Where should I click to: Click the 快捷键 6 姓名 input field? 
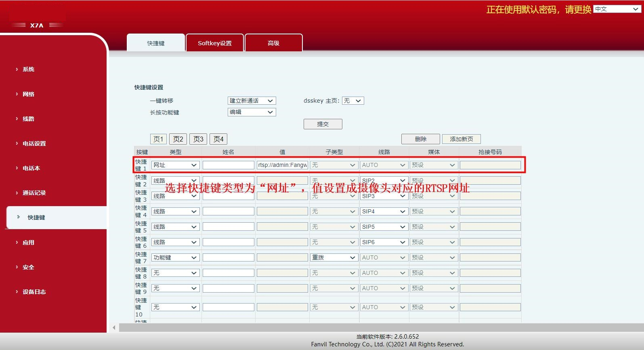(228, 242)
